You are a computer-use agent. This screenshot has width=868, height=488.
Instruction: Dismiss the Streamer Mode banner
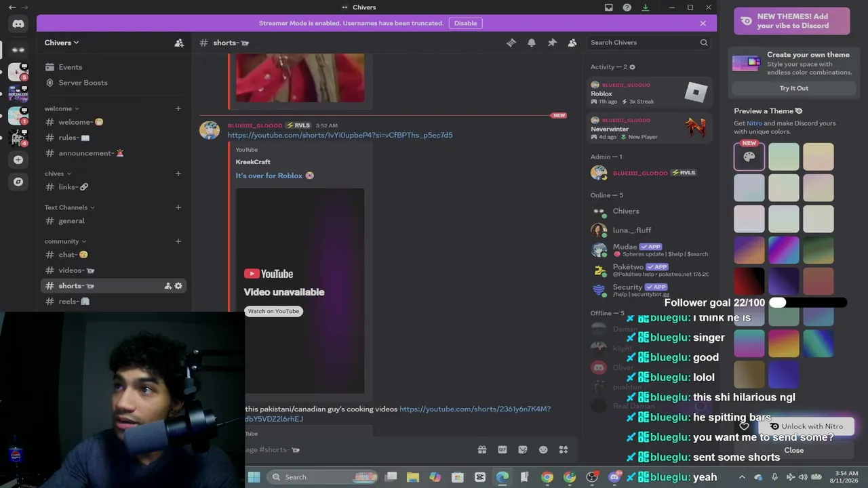click(x=703, y=23)
